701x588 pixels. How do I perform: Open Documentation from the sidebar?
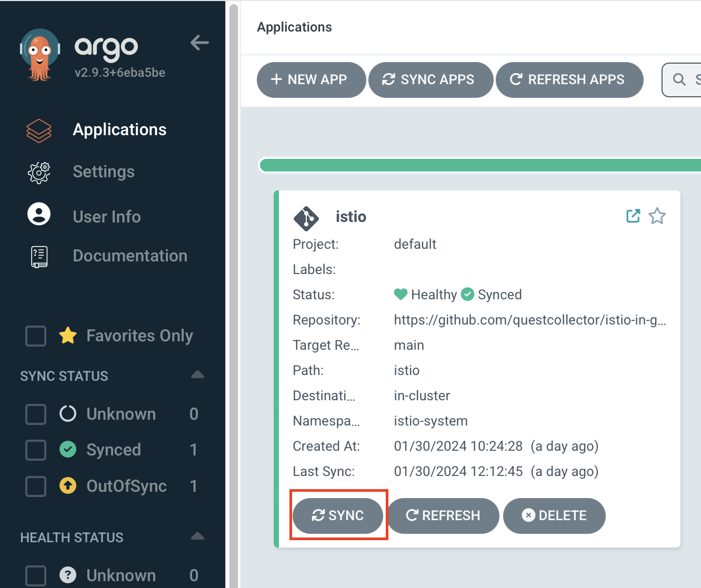[x=130, y=256]
